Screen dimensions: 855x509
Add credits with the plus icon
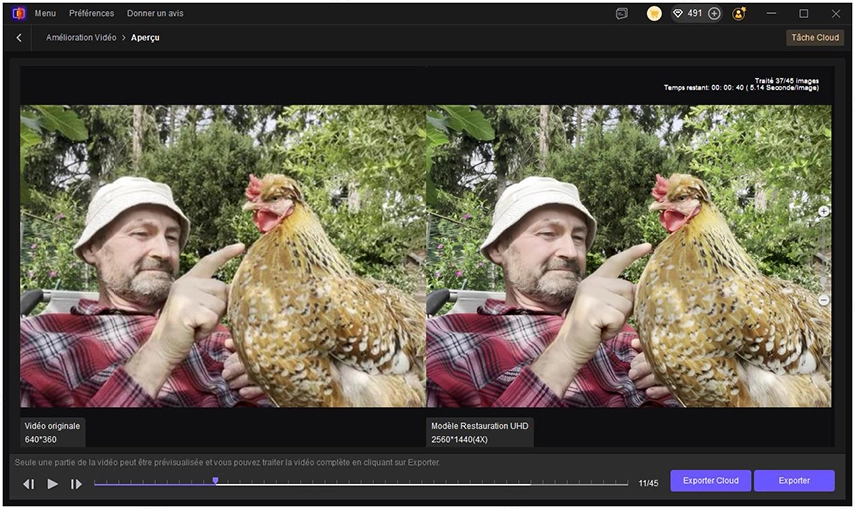click(714, 14)
